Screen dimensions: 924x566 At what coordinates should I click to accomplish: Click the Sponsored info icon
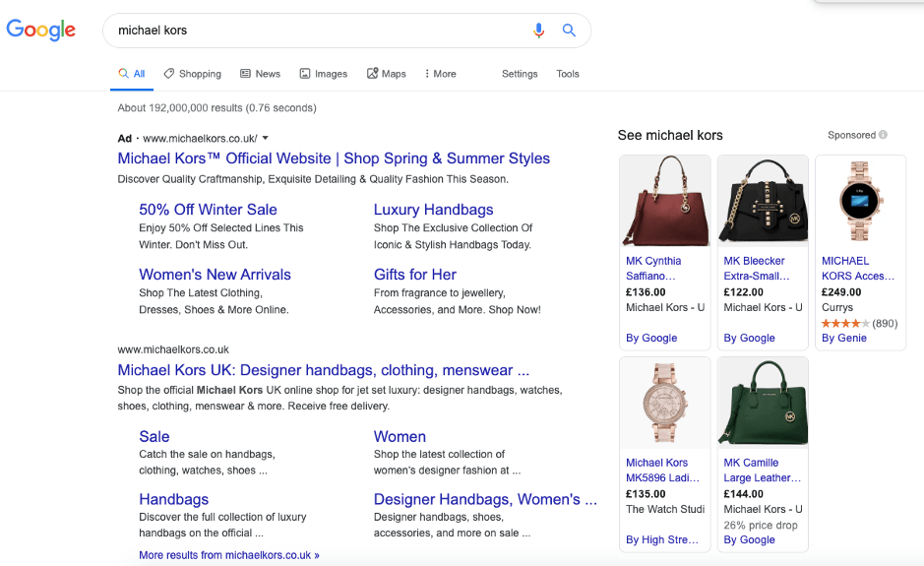[883, 135]
